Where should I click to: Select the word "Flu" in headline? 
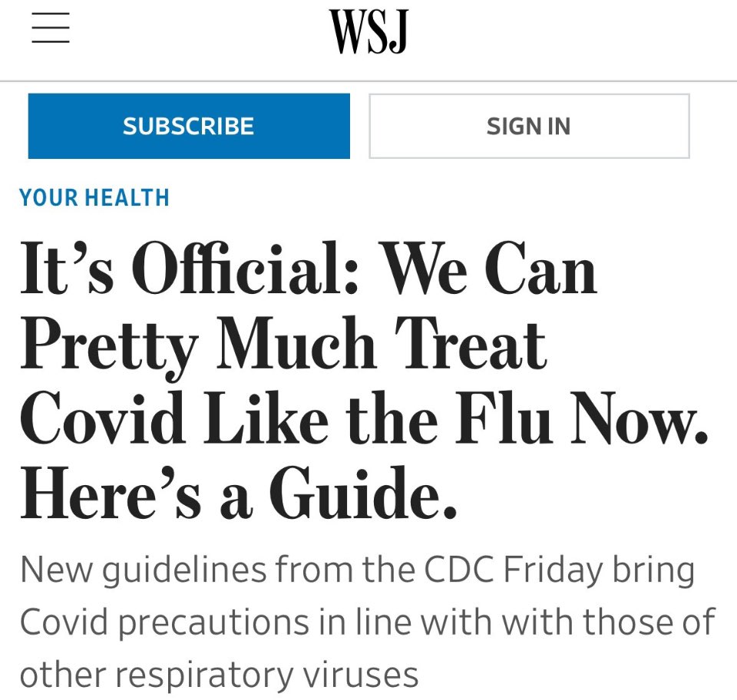tap(504, 418)
